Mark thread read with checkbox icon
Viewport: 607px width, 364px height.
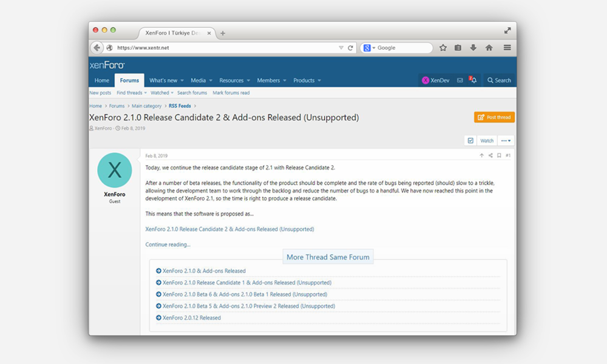(x=470, y=140)
